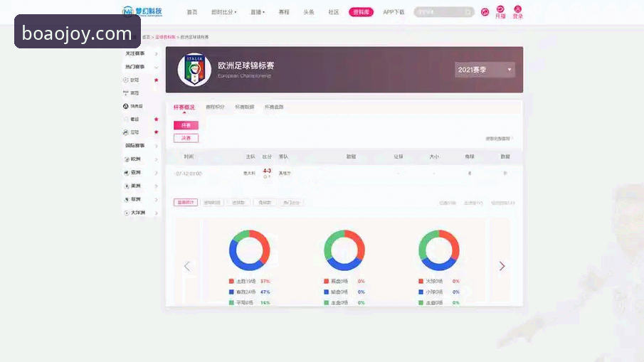This screenshot has width=644, height=362.
Task: Click the 欧洲足球锦标赛 header title
Action: click(x=246, y=65)
